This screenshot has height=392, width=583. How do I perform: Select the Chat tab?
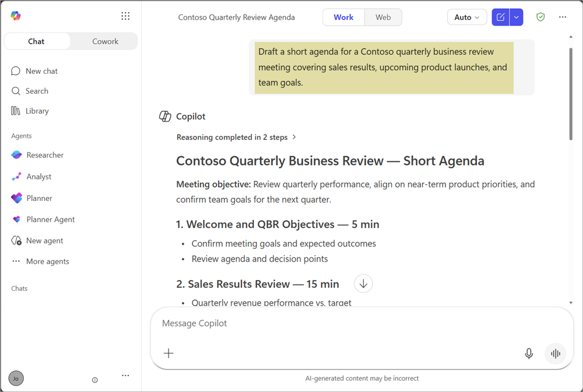(36, 41)
